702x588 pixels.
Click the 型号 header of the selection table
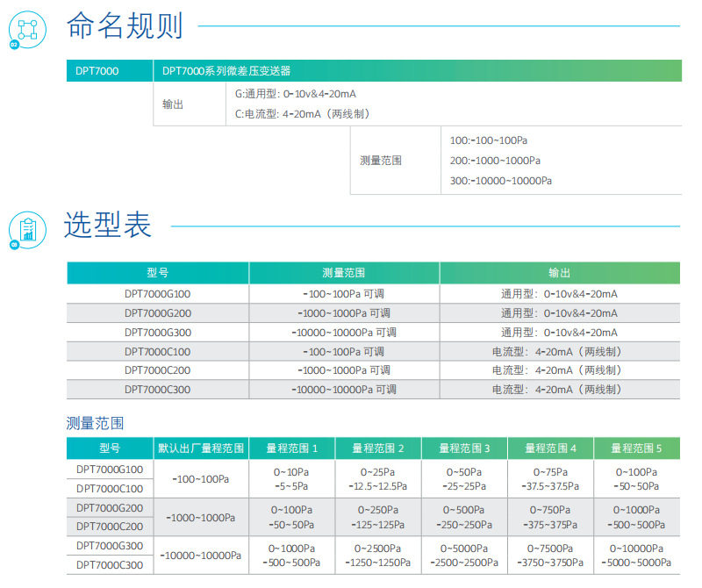point(158,273)
